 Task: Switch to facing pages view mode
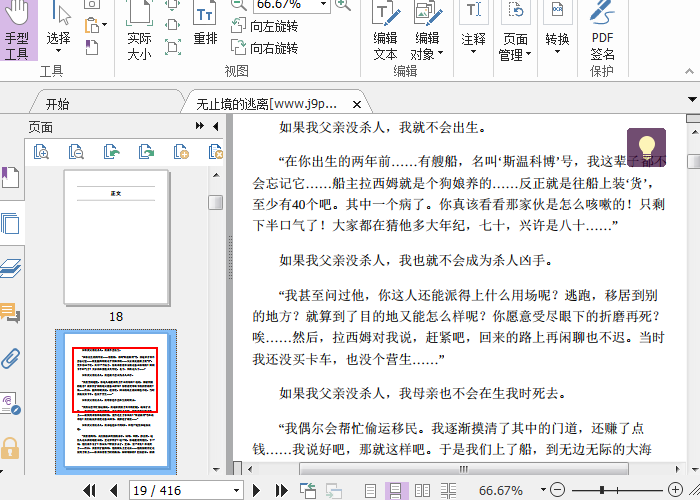(x=422, y=491)
